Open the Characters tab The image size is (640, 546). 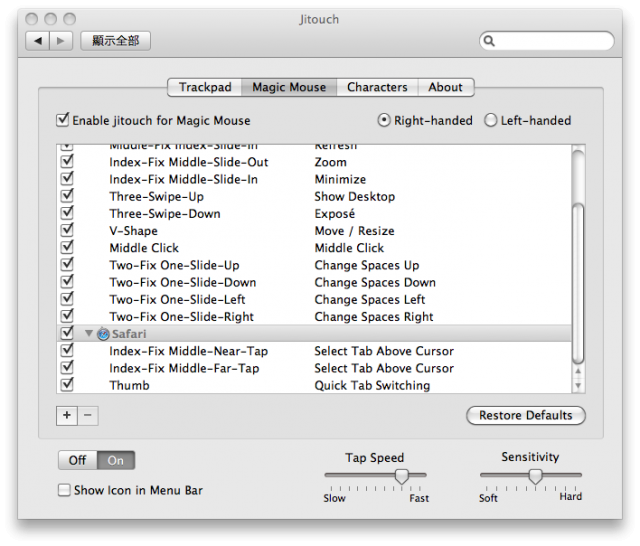(x=377, y=87)
